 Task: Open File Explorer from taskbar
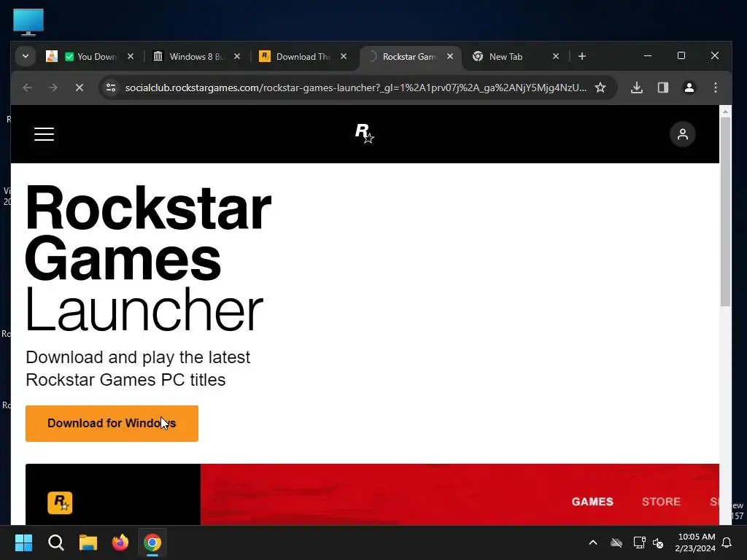point(88,542)
